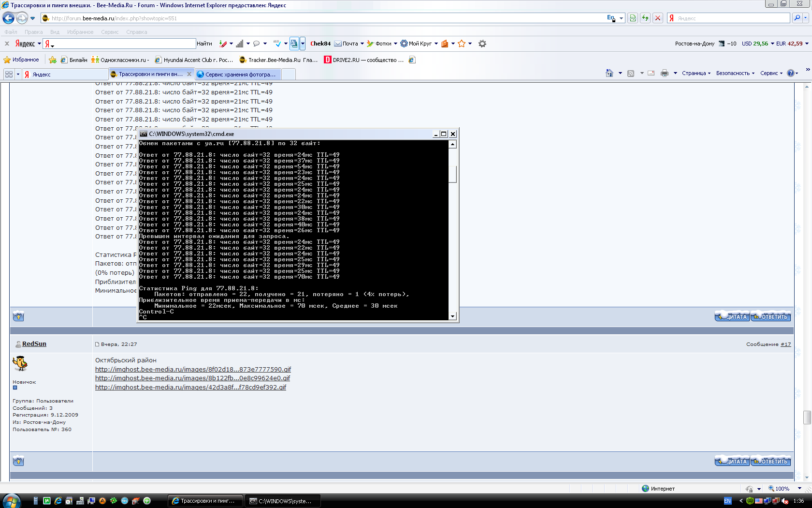Open the Страница command bar menu
This screenshot has height=508, width=812.
pos(696,73)
